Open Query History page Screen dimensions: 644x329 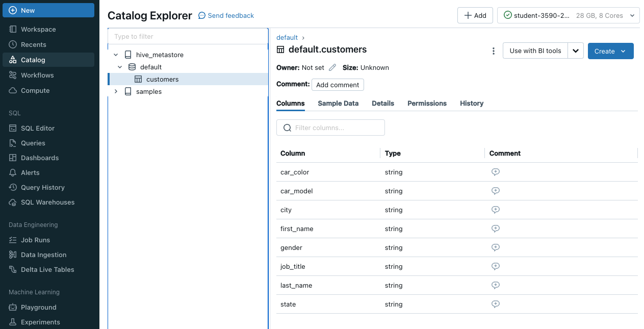(x=42, y=187)
